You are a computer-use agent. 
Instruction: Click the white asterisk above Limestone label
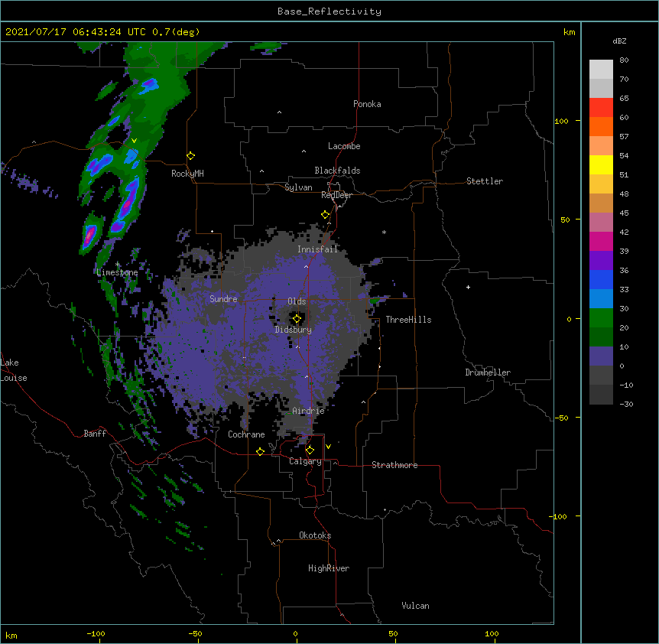(x=118, y=265)
